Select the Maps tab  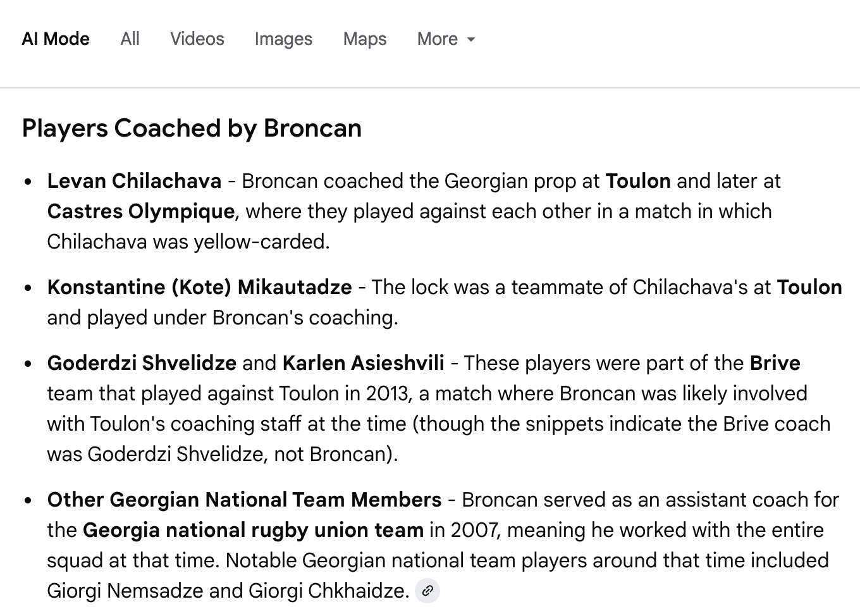(365, 39)
